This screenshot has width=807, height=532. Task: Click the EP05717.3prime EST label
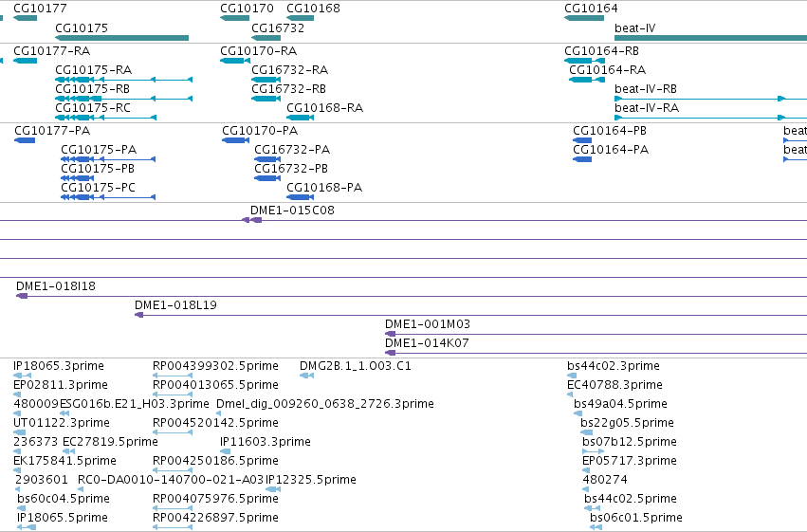[630, 462]
